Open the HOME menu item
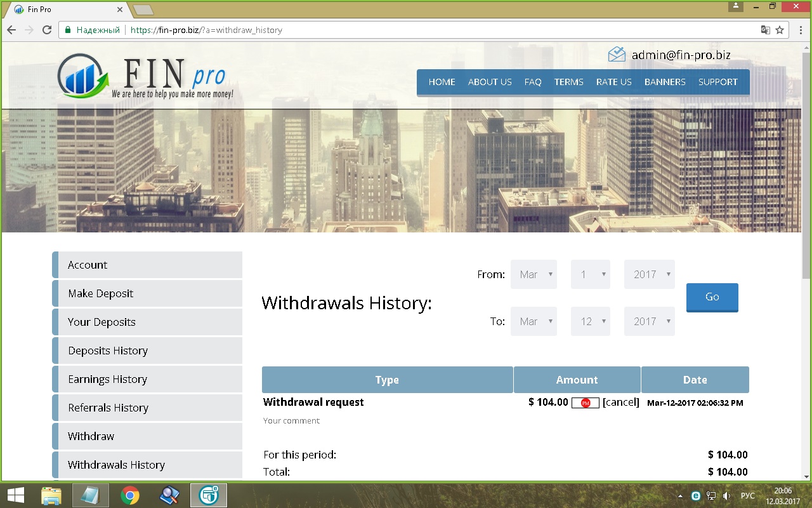The width and height of the screenshot is (812, 508). coord(442,82)
